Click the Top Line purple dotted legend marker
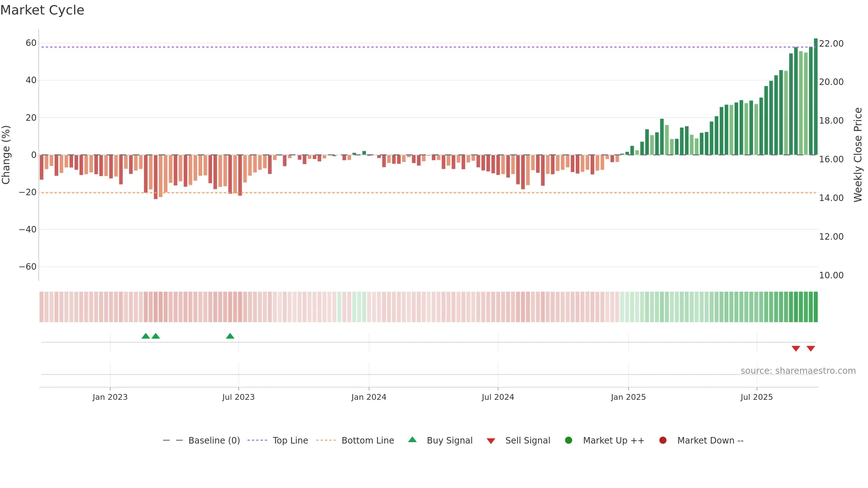 257,440
